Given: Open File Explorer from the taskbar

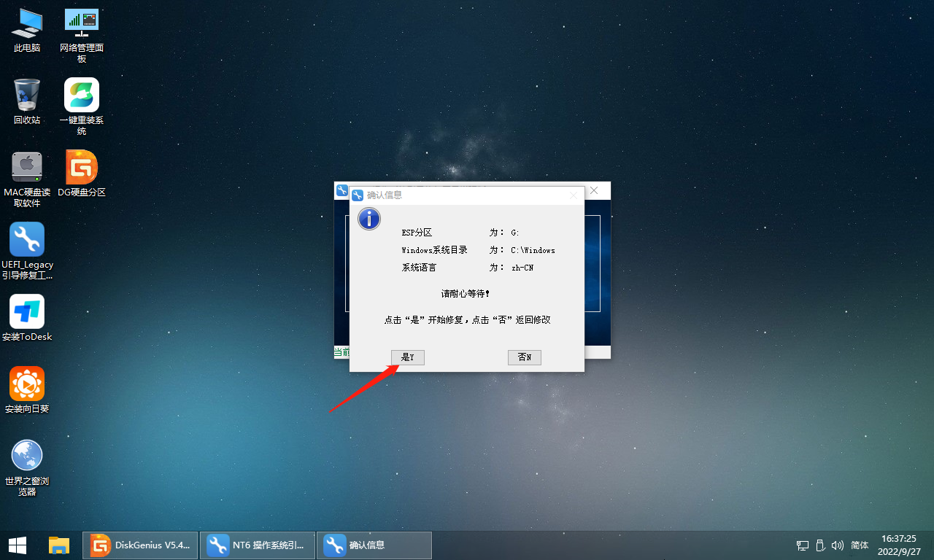Looking at the screenshot, I should coord(58,545).
